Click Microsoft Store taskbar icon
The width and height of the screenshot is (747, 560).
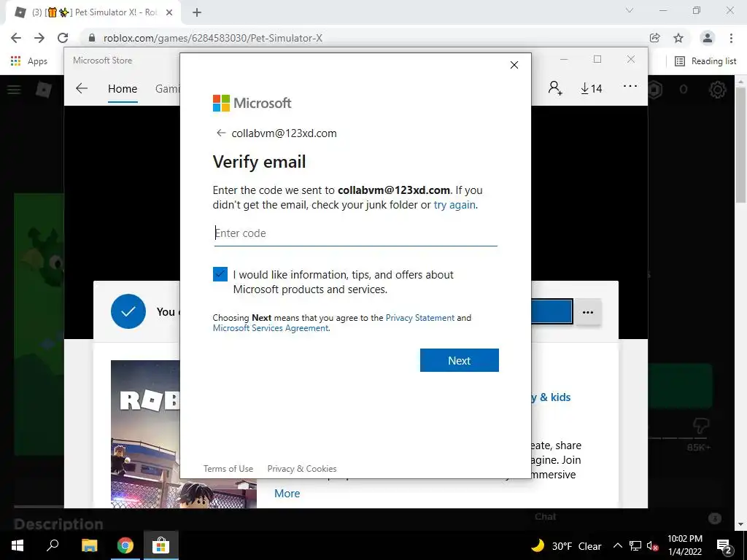pyautogui.click(x=161, y=545)
